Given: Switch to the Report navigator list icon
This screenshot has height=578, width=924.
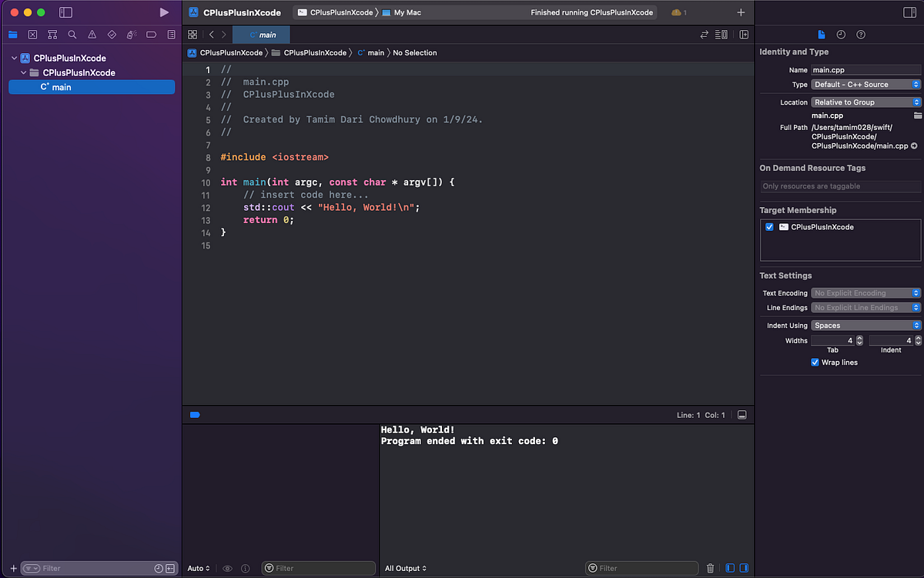Looking at the screenshot, I should pyautogui.click(x=172, y=34).
